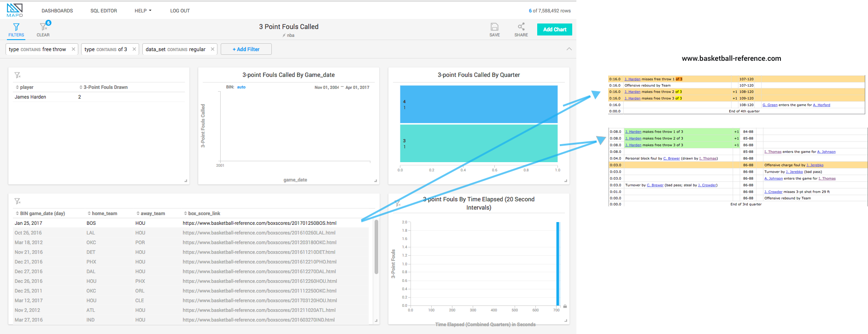Click the Dec 21, 2016 row
This screenshot has width=868, height=334.
[x=190, y=262]
